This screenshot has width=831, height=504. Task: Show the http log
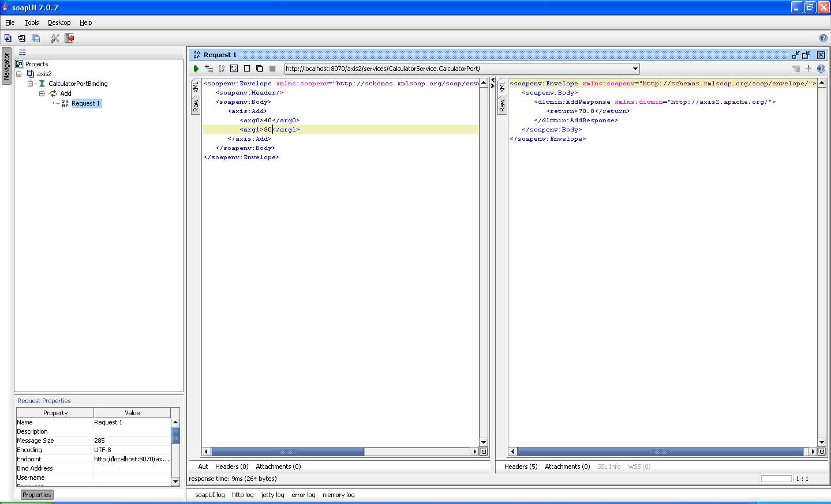tap(242, 495)
